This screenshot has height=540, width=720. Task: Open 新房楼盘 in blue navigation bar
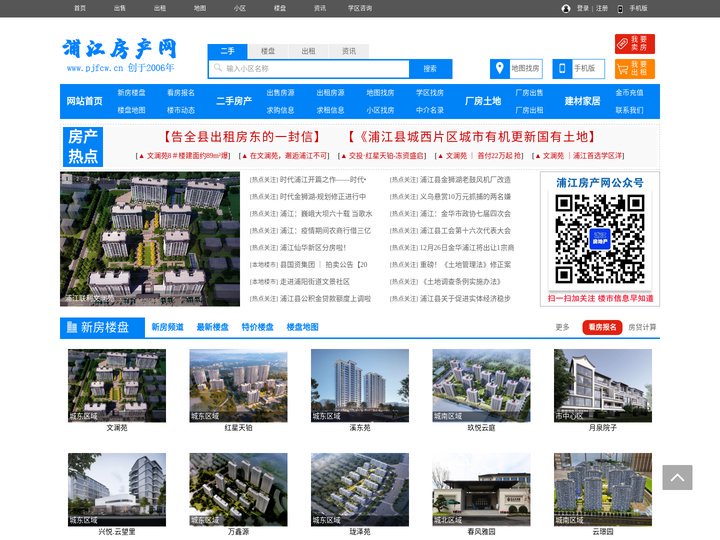131,93
